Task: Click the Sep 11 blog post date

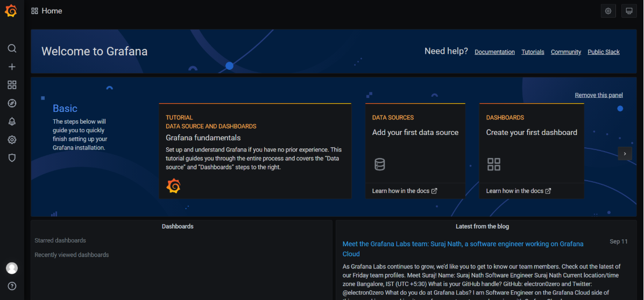Action: 619,241
